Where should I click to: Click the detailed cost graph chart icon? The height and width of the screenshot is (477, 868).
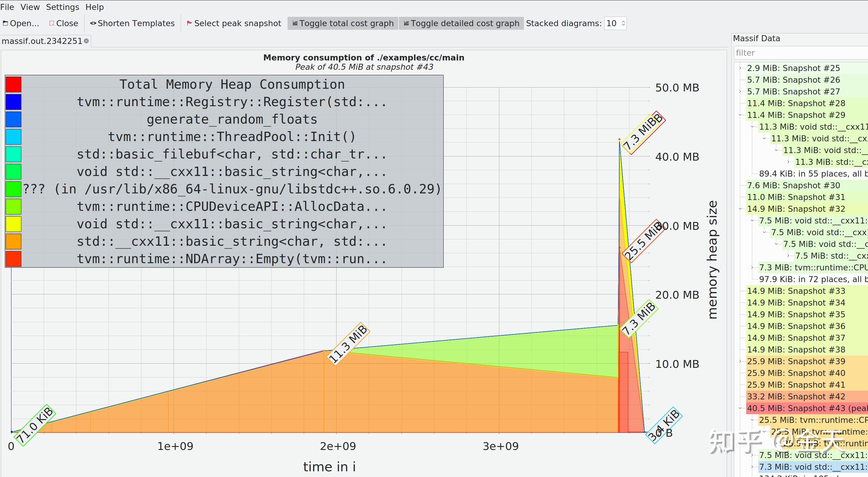point(406,23)
